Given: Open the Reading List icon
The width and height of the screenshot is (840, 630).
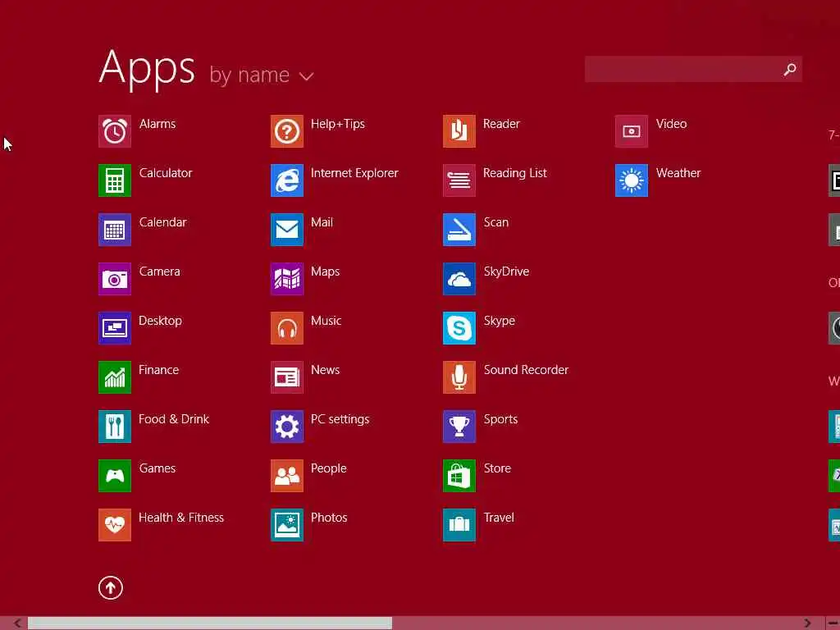Looking at the screenshot, I should pyautogui.click(x=459, y=180).
